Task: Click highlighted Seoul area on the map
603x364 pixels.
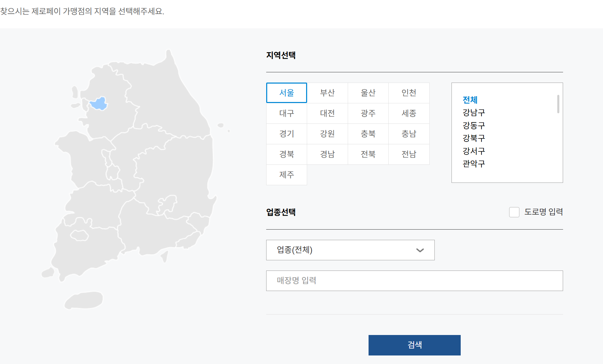Action: [99, 103]
